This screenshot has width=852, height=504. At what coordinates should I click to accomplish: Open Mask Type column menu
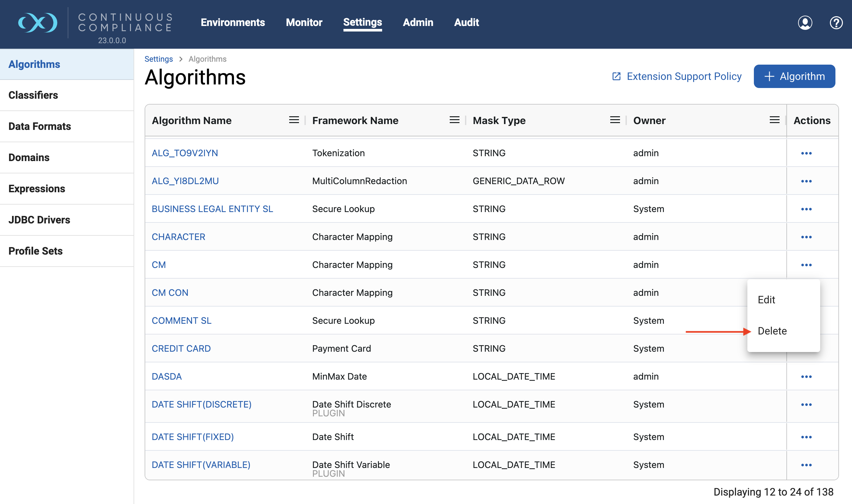(614, 120)
